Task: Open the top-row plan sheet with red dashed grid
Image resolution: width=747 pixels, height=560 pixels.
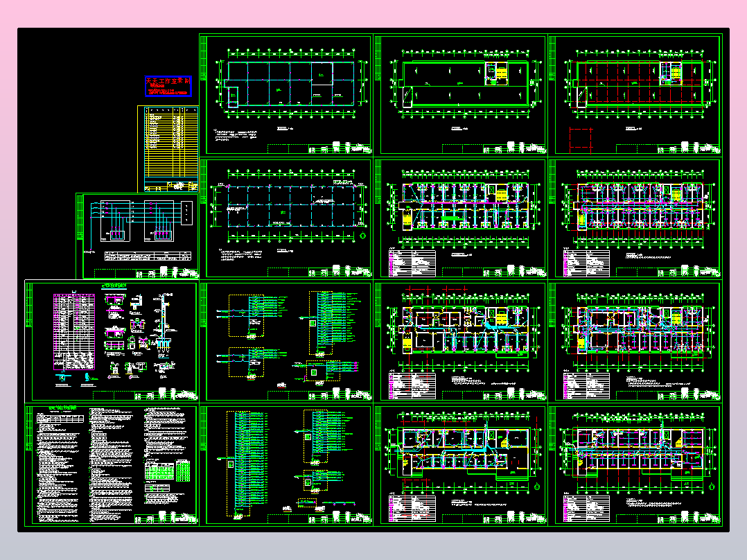Action: coord(635,95)
